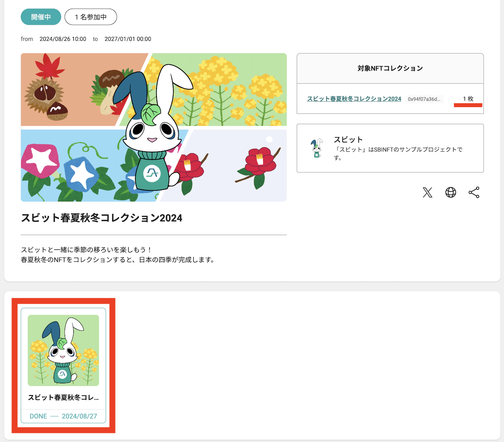Click the 0x94f07a36d... contract address
The image size is (504, 442).
coord(424,99)
